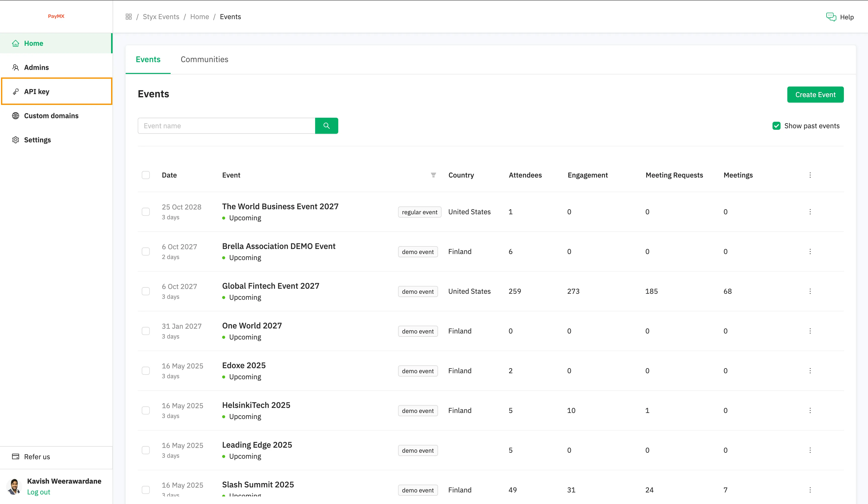
Task: Open the HelsinkiTech 2025 event title
Action: click(256, 405)
